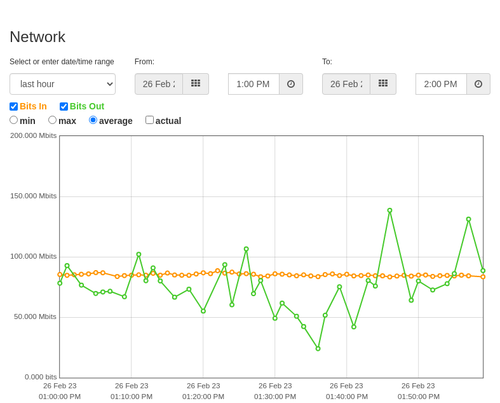Viewport: 500px width, 403px height.
Task: Expand the 'last hour' range dropdown
Action: point(63,84)
